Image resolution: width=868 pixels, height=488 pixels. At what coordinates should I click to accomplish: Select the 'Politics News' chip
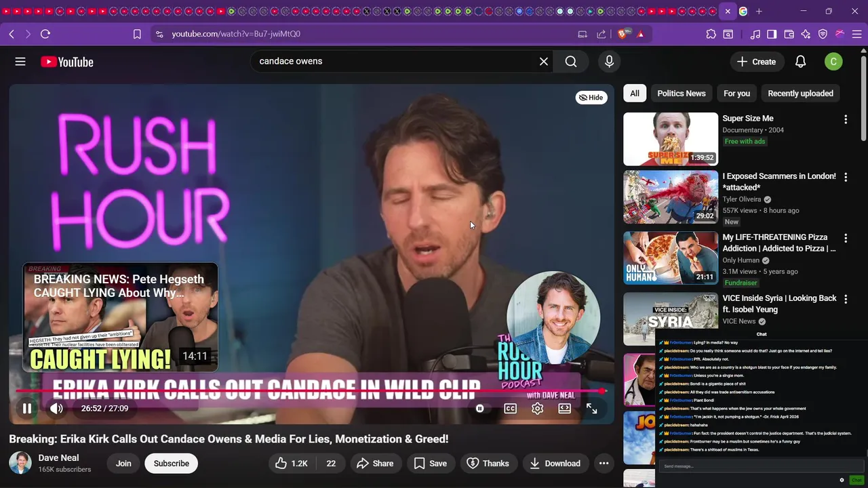click(682, 94)
